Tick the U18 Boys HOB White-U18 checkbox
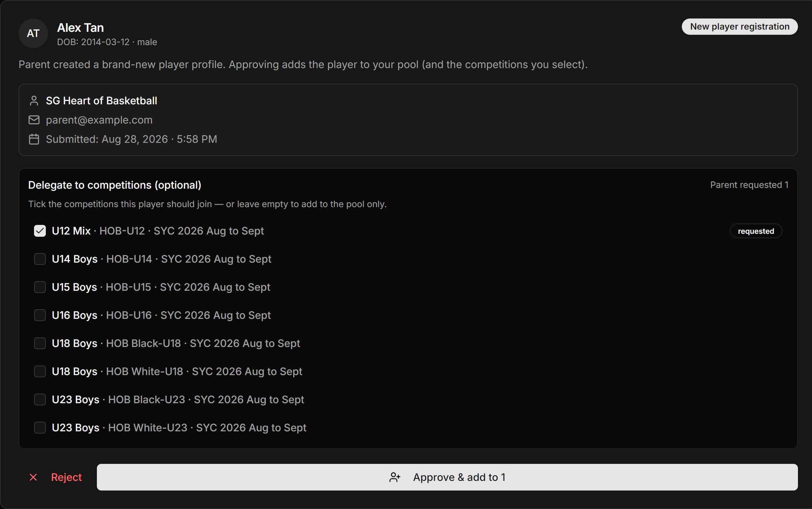This screenshot has height=509, width=812. click(x=40, y=371)
